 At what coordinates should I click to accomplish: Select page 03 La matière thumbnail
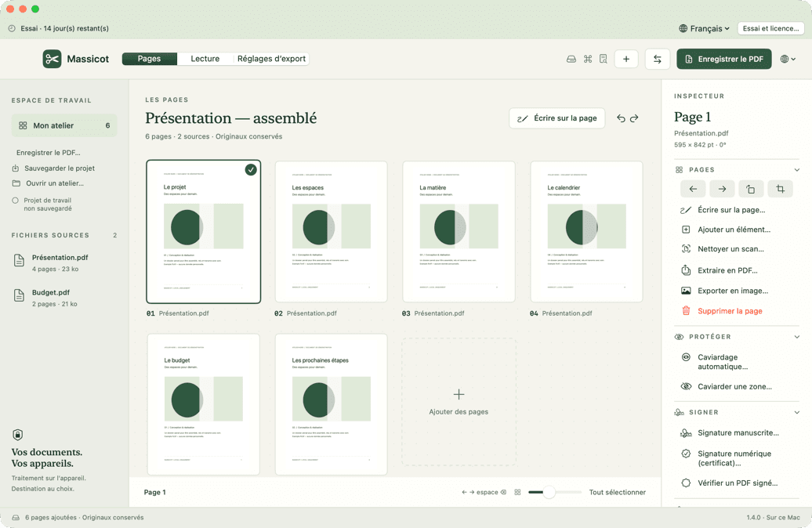click(459, 231)
